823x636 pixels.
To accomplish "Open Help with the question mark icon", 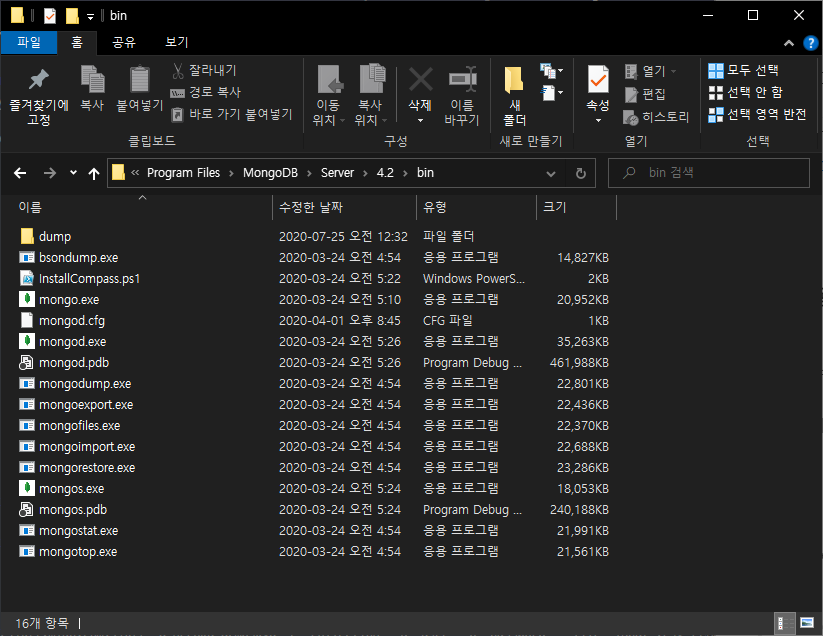I will click(811, 43).
